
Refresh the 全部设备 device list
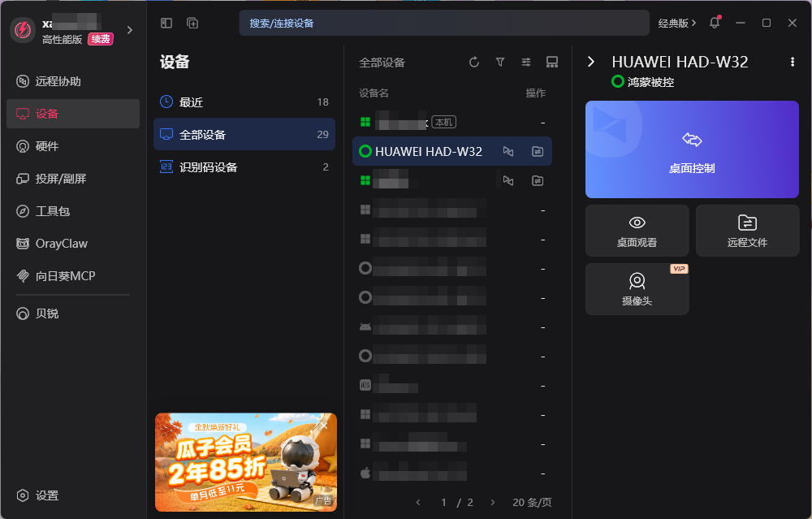point(474,63)
